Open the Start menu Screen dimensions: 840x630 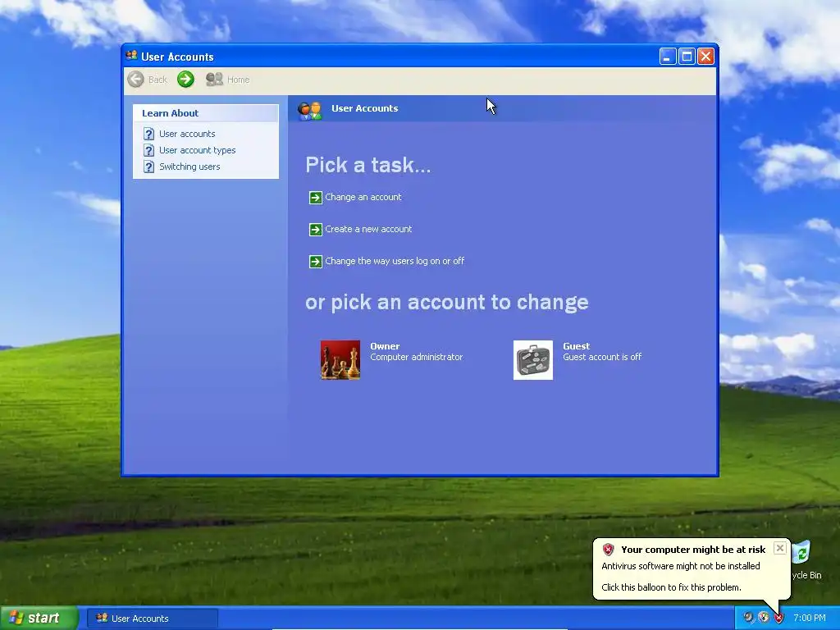39,618
